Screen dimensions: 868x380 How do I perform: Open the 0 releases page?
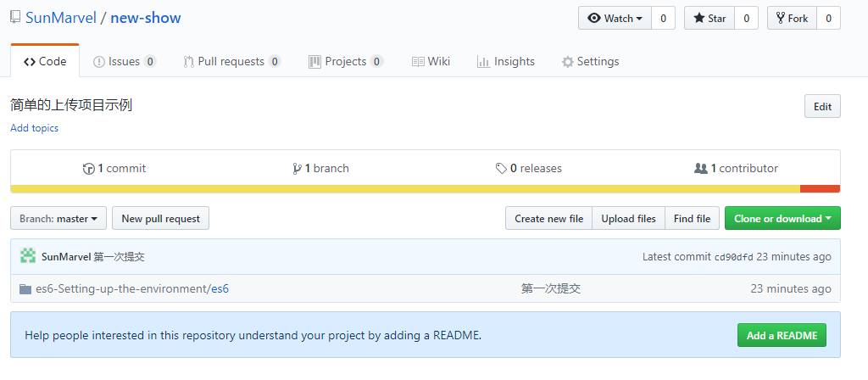(x=529, y=169)
